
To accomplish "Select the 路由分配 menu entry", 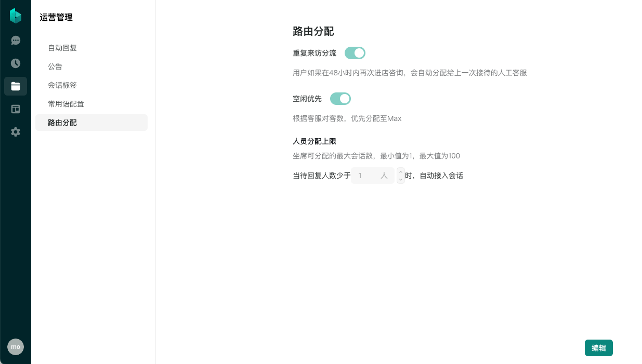I will 62,123.
